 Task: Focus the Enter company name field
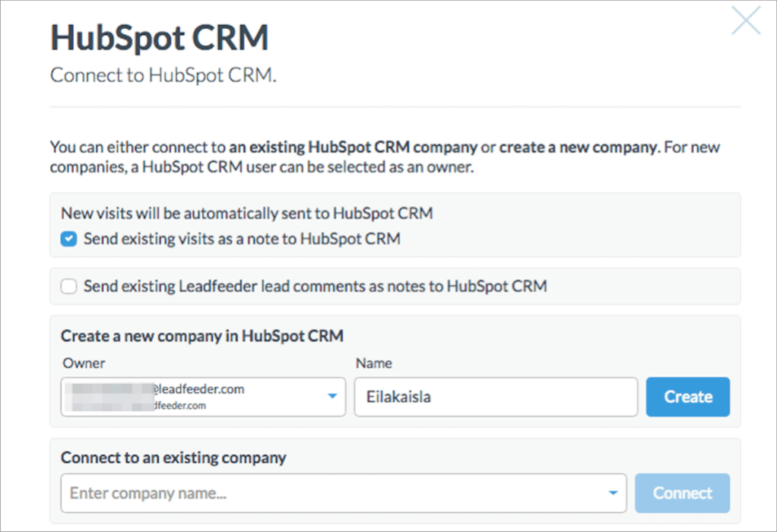[335, 493]
